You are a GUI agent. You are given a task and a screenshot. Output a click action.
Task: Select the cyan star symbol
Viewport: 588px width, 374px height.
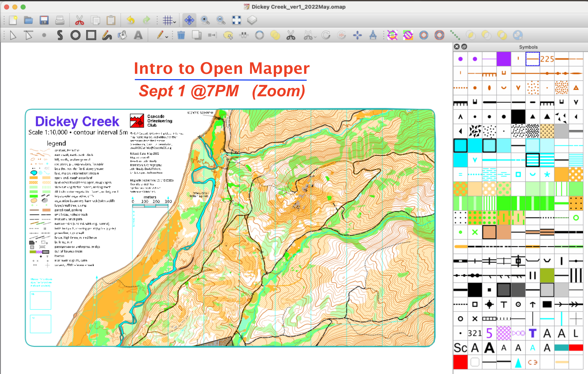point(547,174)
